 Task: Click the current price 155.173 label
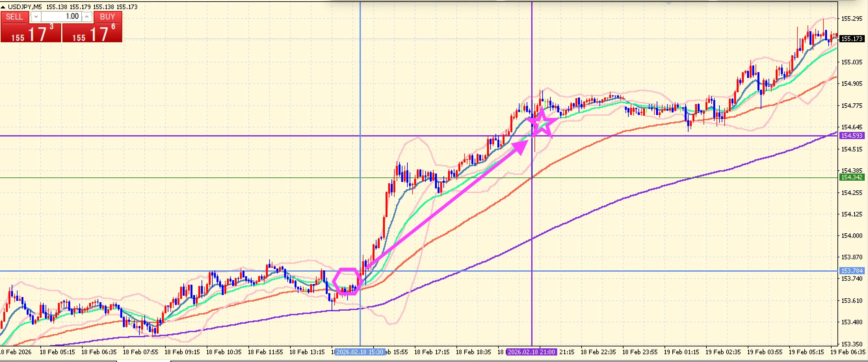851,39
